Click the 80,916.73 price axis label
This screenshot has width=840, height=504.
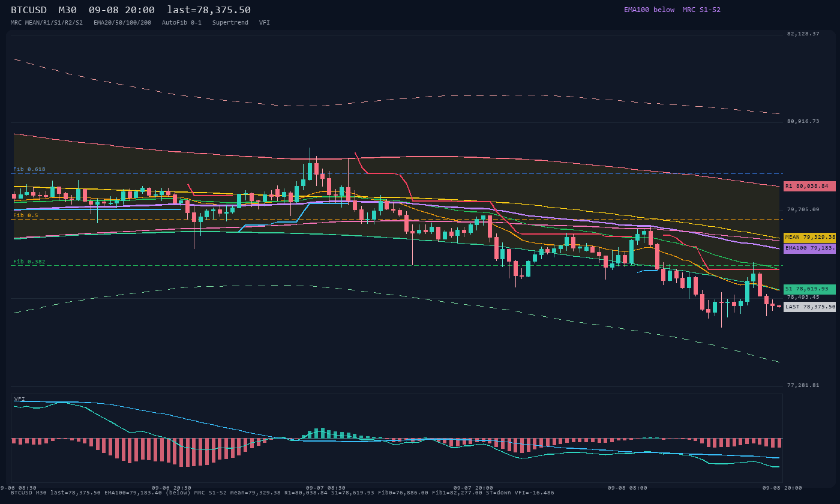point(803,122)
